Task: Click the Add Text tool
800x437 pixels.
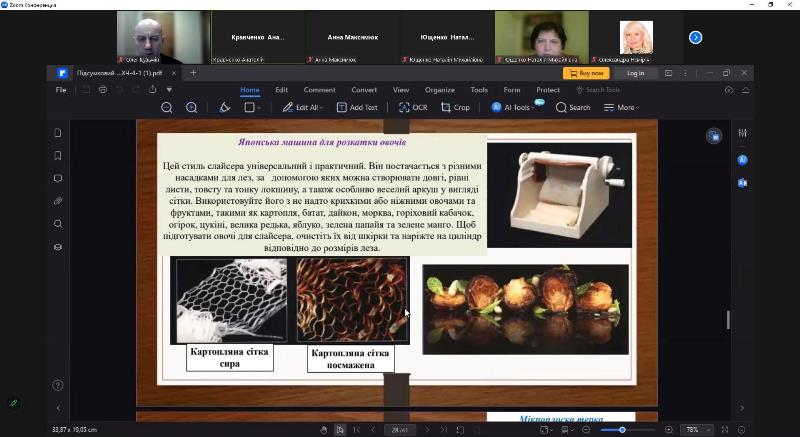Action: click(357, 108)
